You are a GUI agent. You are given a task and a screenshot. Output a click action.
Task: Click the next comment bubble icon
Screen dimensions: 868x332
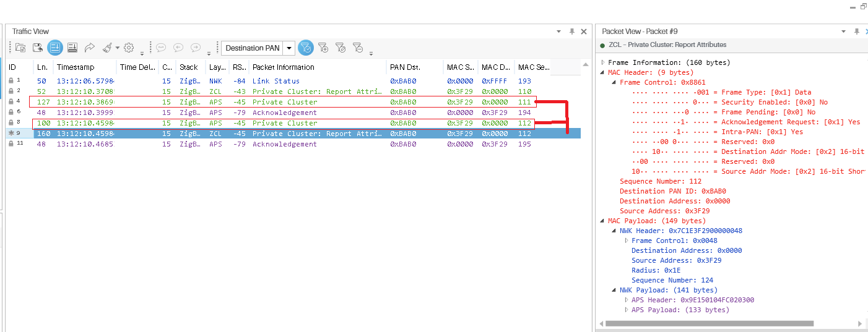click(196, 48)
